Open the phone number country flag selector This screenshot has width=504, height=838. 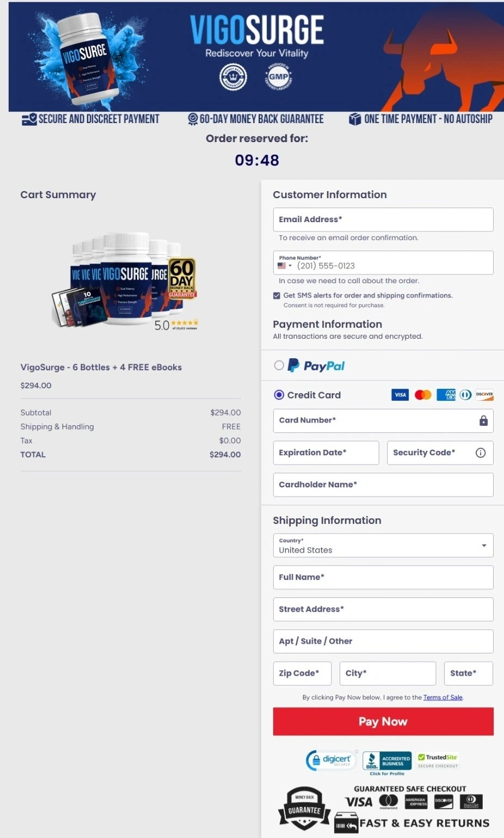[x=284, y=266]
